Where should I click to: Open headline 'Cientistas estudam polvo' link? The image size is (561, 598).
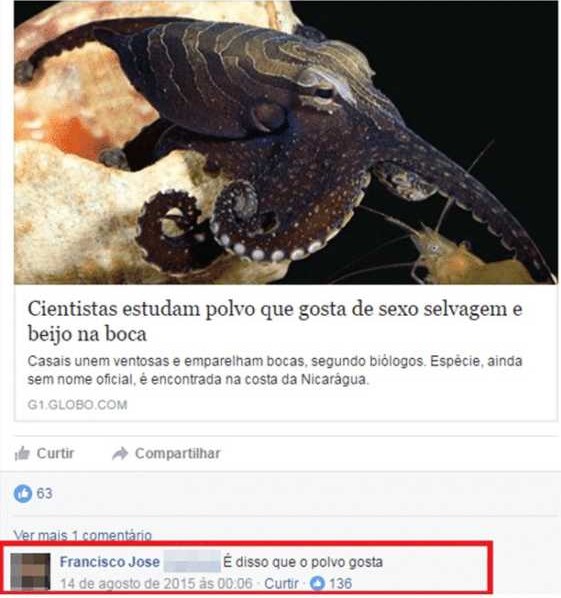tap(275, 321)
